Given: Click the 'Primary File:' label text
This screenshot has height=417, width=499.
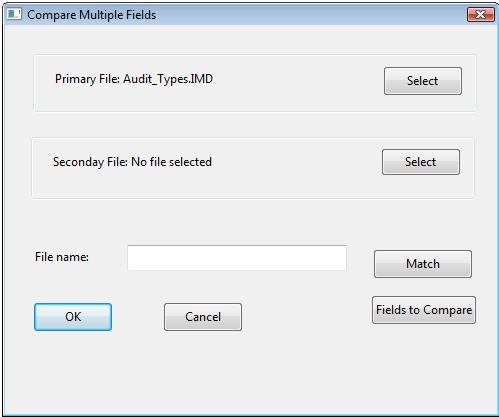Looking at the screenshot, I should point(87,79).
